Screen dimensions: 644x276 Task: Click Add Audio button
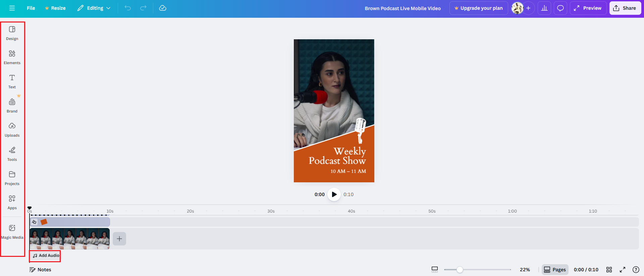46,256
